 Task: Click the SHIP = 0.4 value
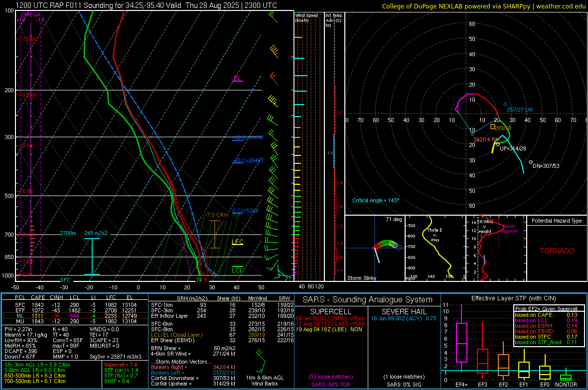tap(117, 381)
